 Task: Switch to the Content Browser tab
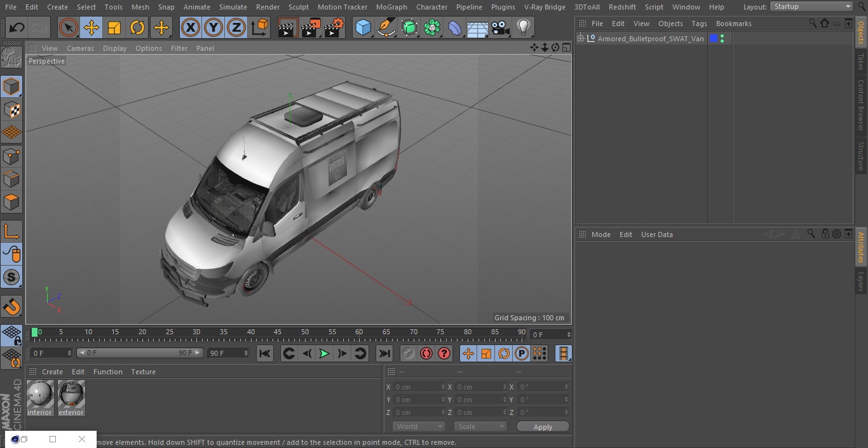pyautogui.click(x=861, y=105)
